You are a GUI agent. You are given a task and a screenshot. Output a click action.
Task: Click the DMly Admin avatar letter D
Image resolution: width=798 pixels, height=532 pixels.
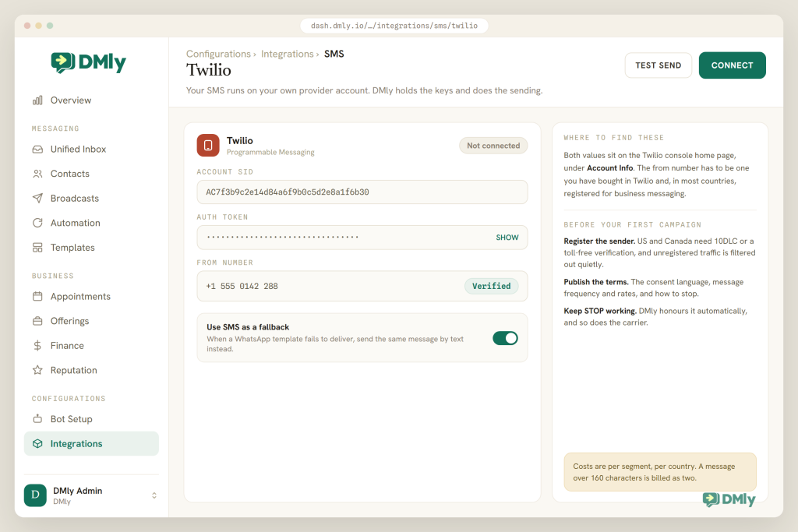click(35, 495)
